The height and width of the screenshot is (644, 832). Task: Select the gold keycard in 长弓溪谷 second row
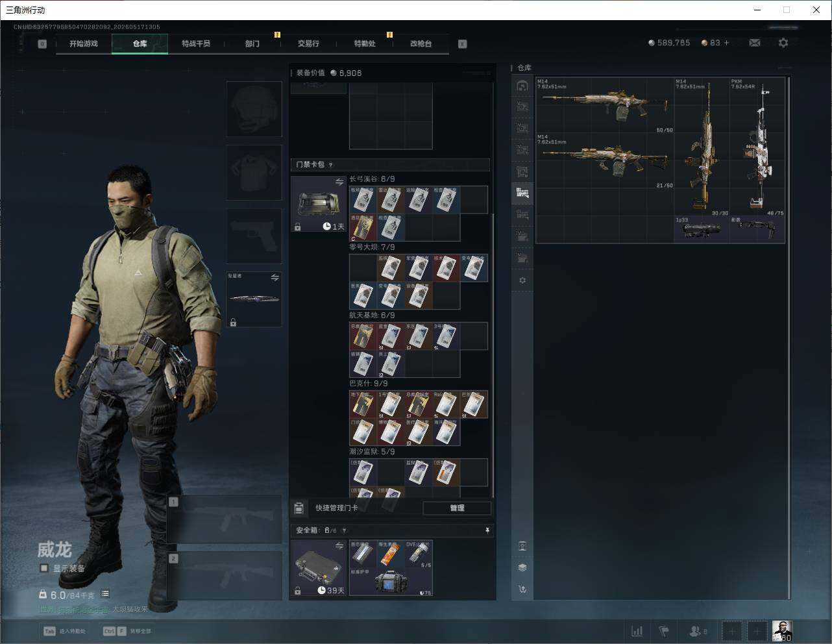click(x=363, y=227)
